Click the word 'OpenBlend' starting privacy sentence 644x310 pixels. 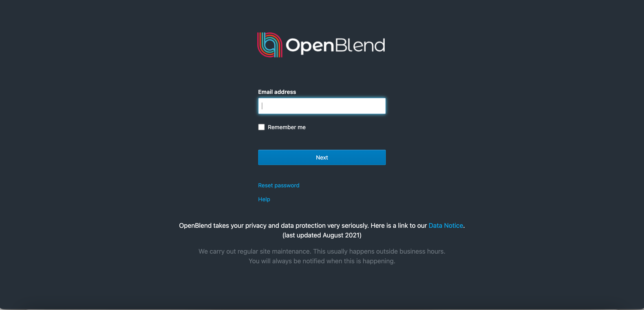click(195, 226)
